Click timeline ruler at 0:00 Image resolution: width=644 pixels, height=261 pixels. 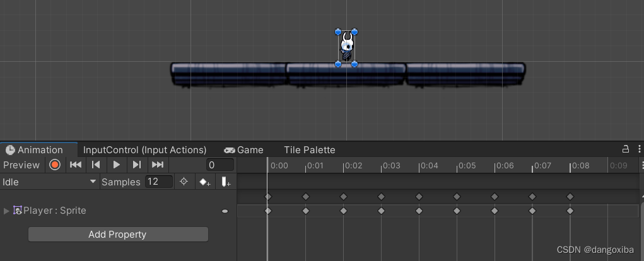coord(279,166)
